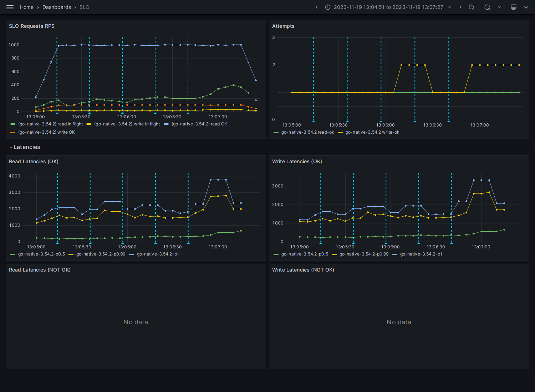The width and height of the screenshot is (535, 392).
Task: Click 13:06:30 axis label in Attempts chart
Action: [432, 125]
